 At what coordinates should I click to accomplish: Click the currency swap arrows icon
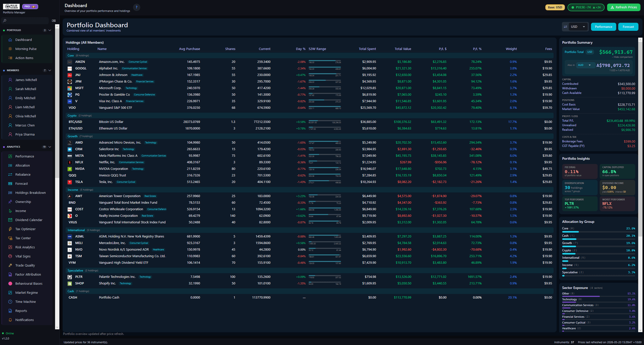(x=565, y=27)
